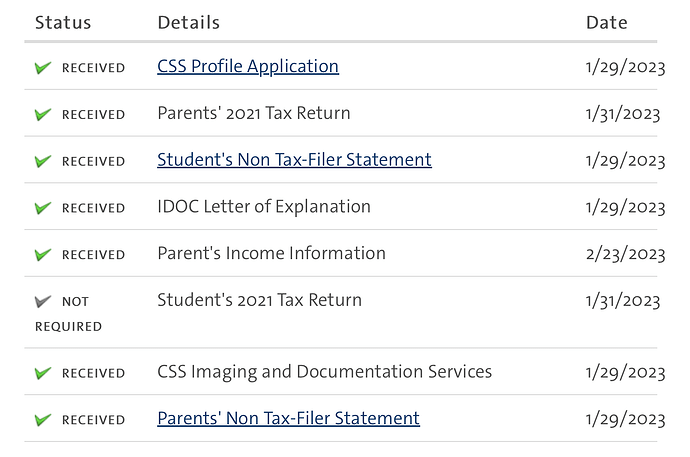Screen dimensions: 690x457
Task: Click the Status column header
Action: [x=63, y=22]
